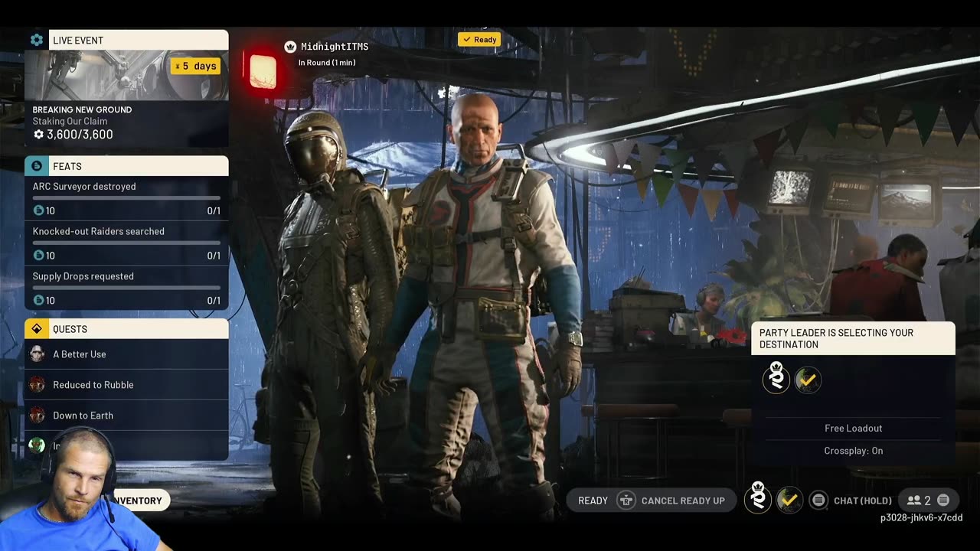Image resolution: width=980 pixels, height=551 pixels.
Task: Click the menu icon after party count
Action: pos(943,500)
